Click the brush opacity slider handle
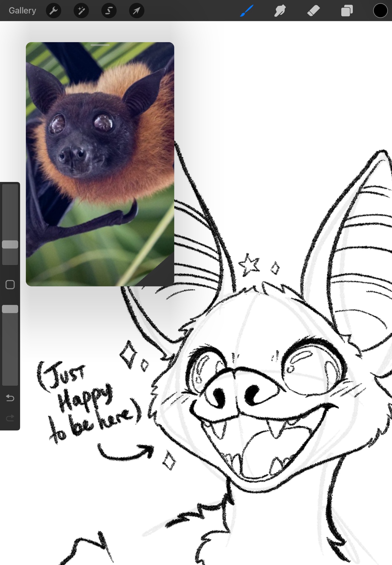 pyautogui.click(x=10, y=309)
